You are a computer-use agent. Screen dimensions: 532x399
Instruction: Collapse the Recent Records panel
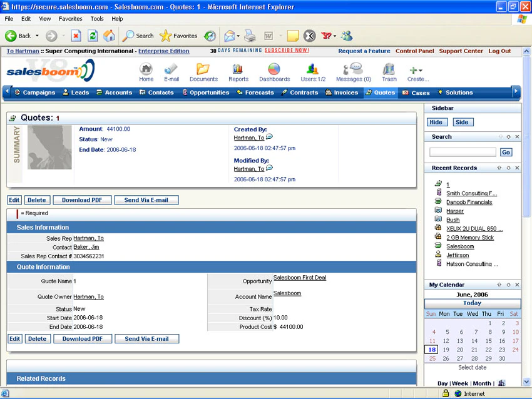pos(509,168)
